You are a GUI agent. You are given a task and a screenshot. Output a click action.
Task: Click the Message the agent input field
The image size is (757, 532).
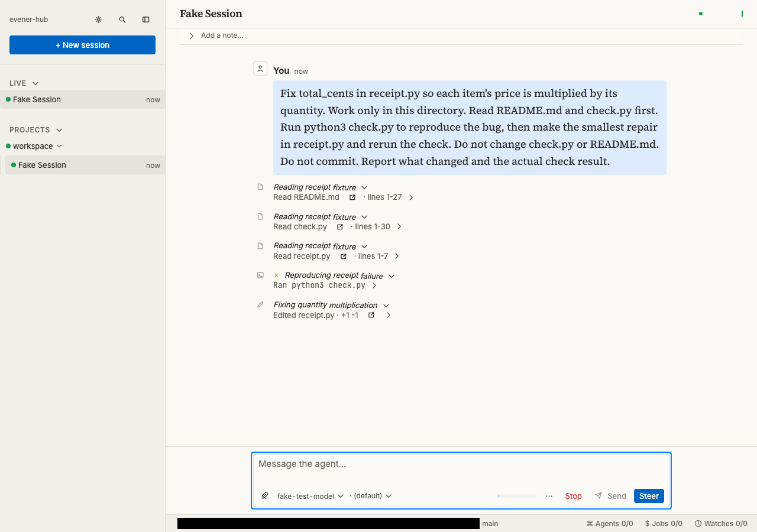coord(461,464)
